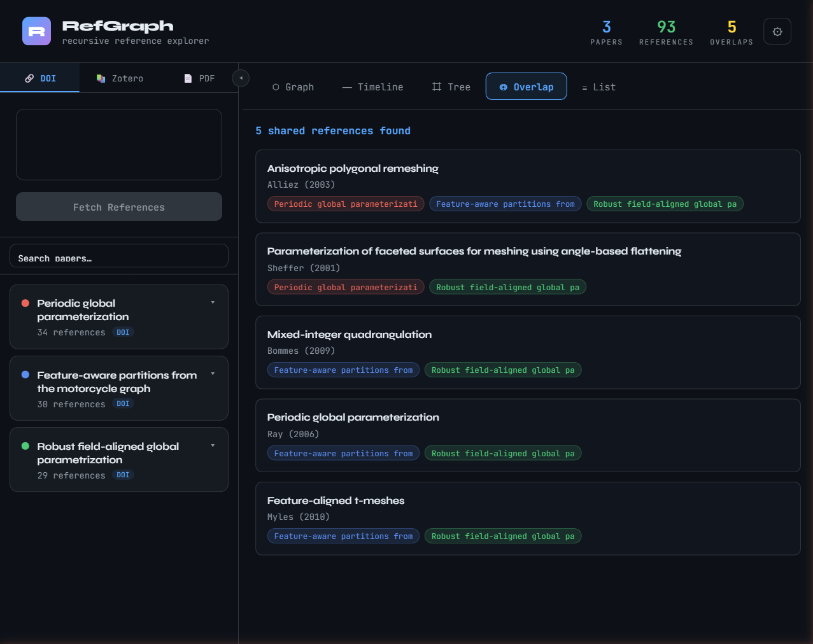Click the DOI badge on the Feature-aware partitions paper
This screenshot has height=644, width=813.
(123, 403)
